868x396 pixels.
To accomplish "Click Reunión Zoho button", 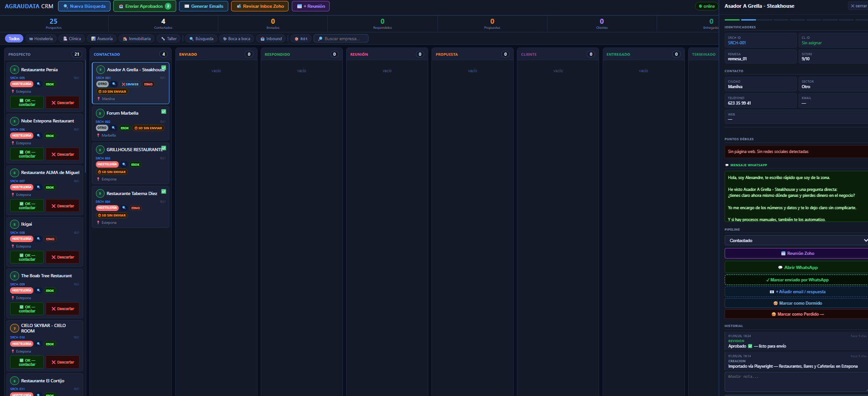I will pos(796,253).
